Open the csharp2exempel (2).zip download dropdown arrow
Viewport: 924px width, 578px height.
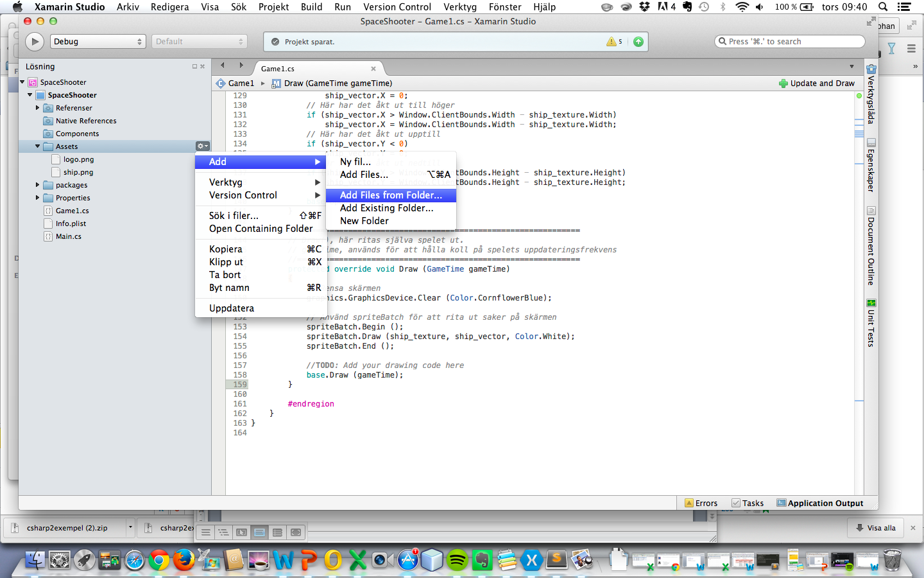130,528
